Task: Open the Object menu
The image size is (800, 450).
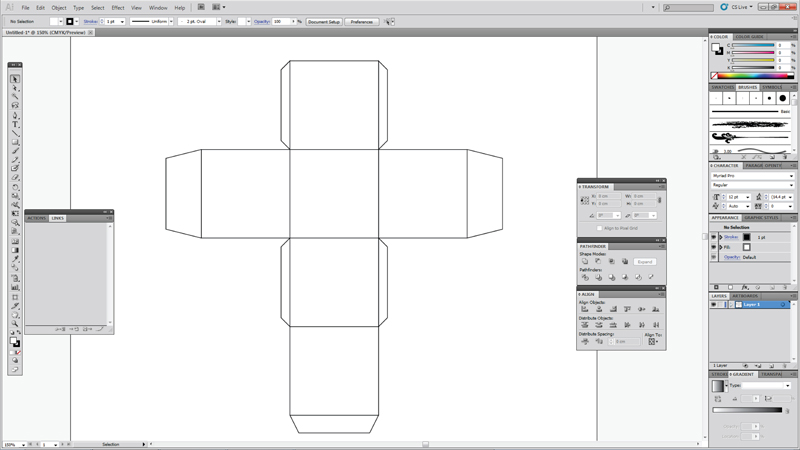Action: point(59,8)
